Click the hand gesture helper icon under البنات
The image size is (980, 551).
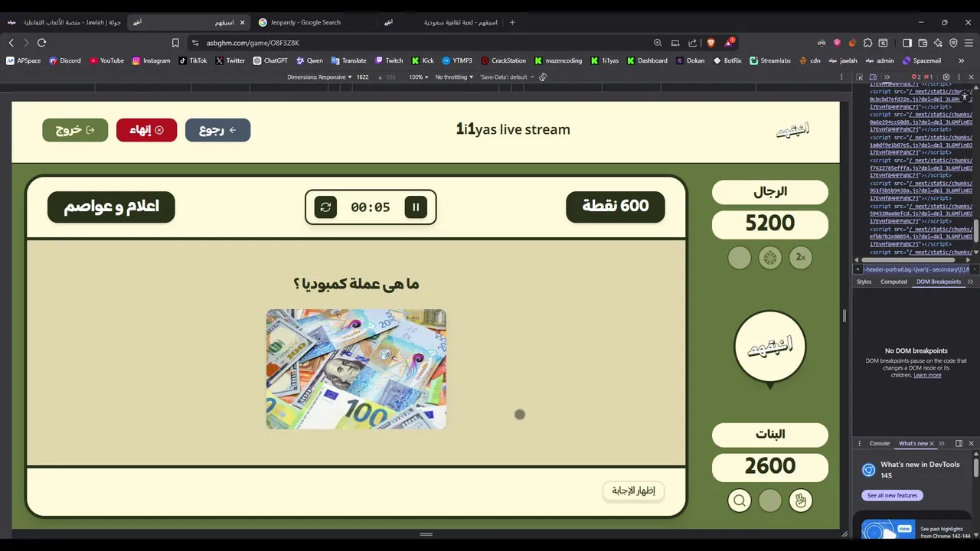click(x=800, y=500)
